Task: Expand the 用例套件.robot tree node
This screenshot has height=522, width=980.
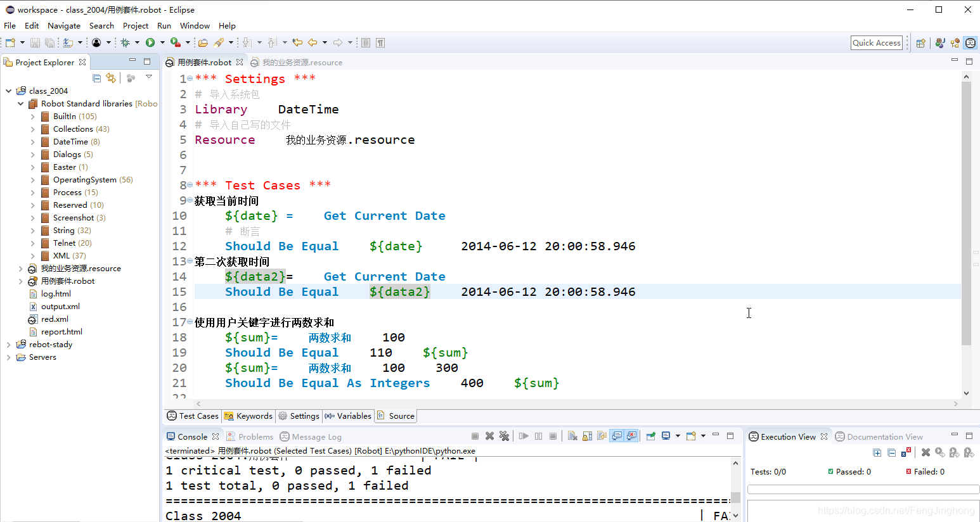Action: pos(20,281)
